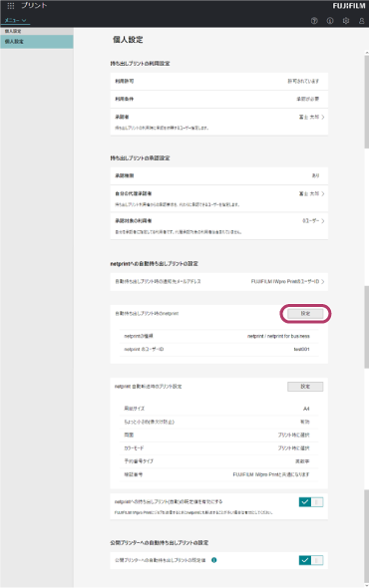Click the help question mark icon
Image resolution: width=369 pixels, height=588 pixels.
(314, 21)
